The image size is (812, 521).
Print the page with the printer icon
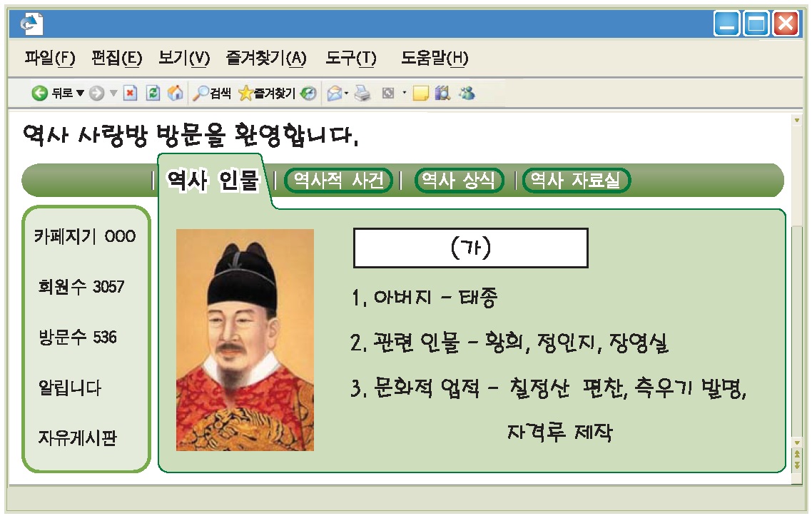[362, 93]
